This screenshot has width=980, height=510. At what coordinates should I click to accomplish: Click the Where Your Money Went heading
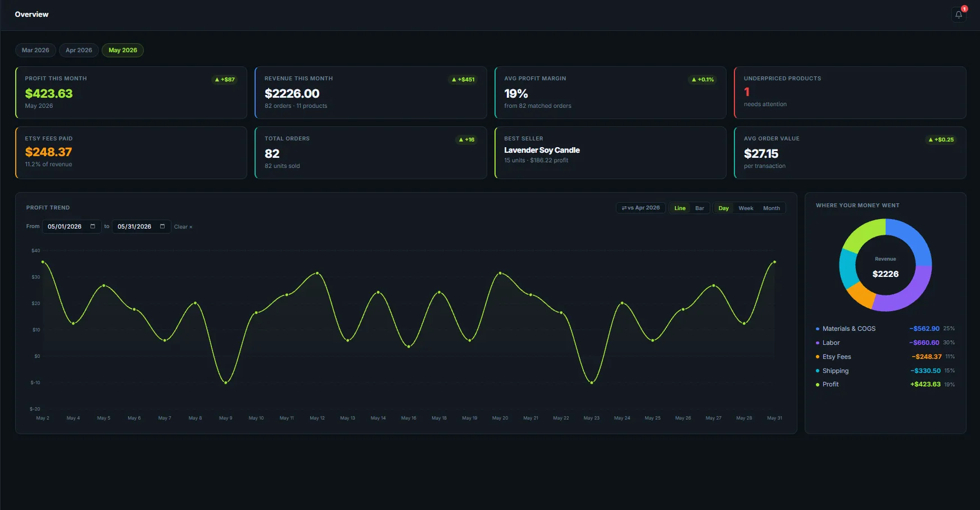(x=857, y=206)
